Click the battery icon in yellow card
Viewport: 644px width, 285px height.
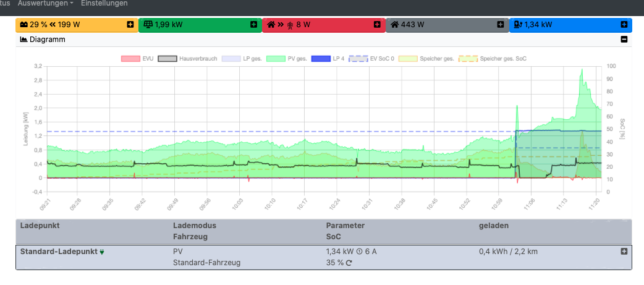(x=23, y=25)
